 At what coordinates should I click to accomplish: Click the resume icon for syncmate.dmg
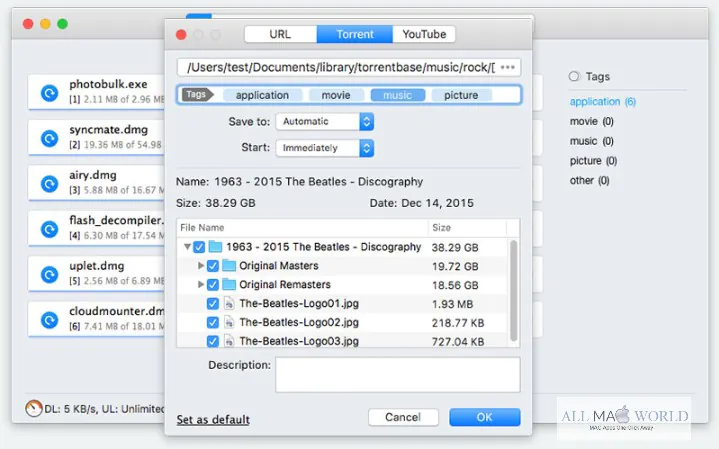pyautogui.click(x=49, y=138)
